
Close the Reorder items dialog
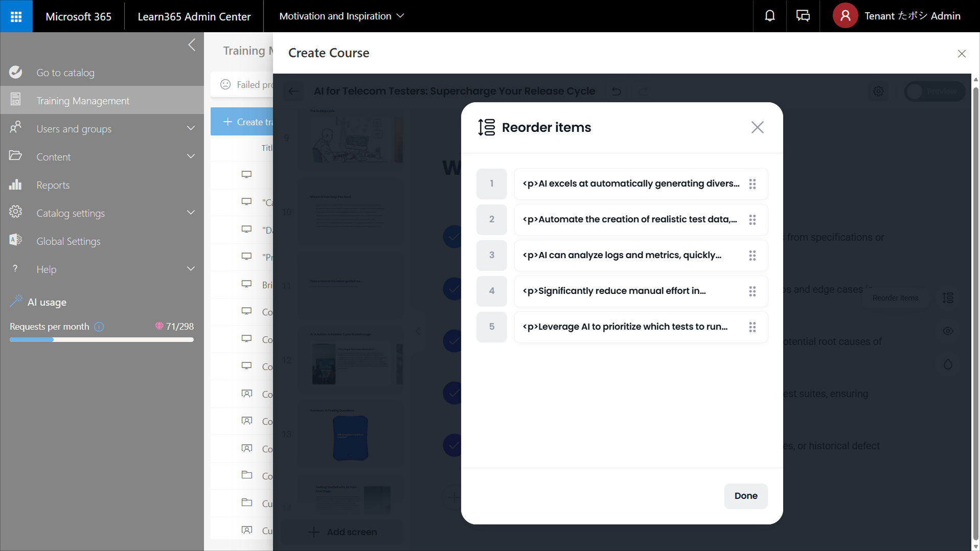coord(757,127)
